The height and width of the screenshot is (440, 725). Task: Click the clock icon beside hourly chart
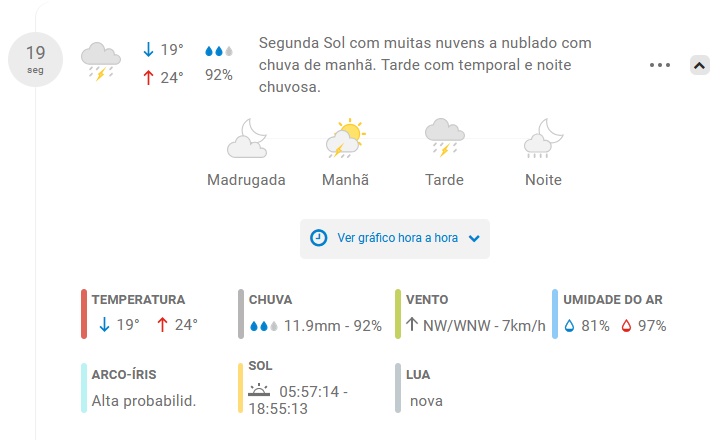319,238
